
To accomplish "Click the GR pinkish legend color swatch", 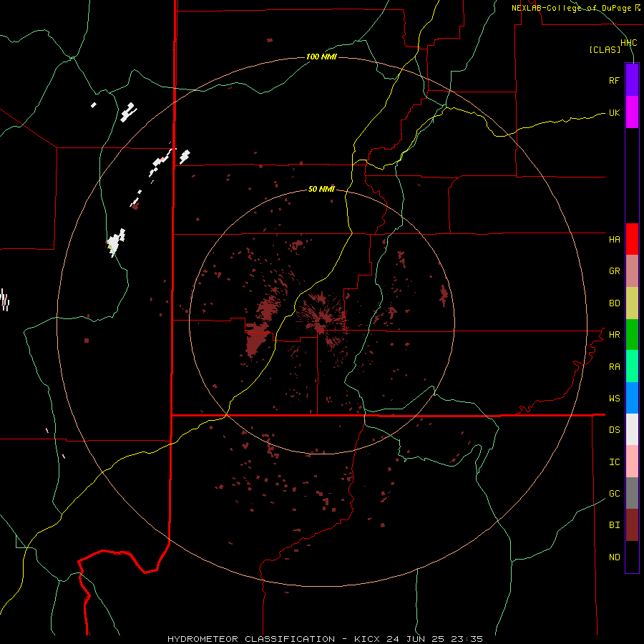I will (x=632, y=271).
